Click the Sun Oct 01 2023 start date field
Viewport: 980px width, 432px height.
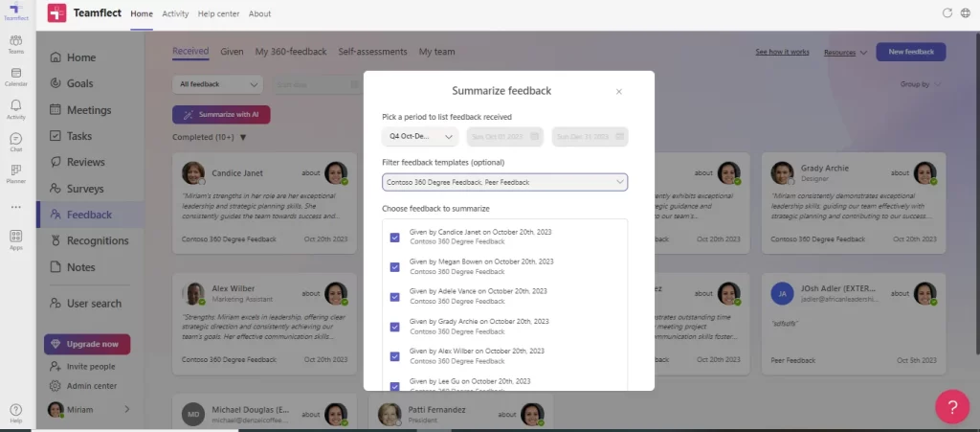(505, 136)
